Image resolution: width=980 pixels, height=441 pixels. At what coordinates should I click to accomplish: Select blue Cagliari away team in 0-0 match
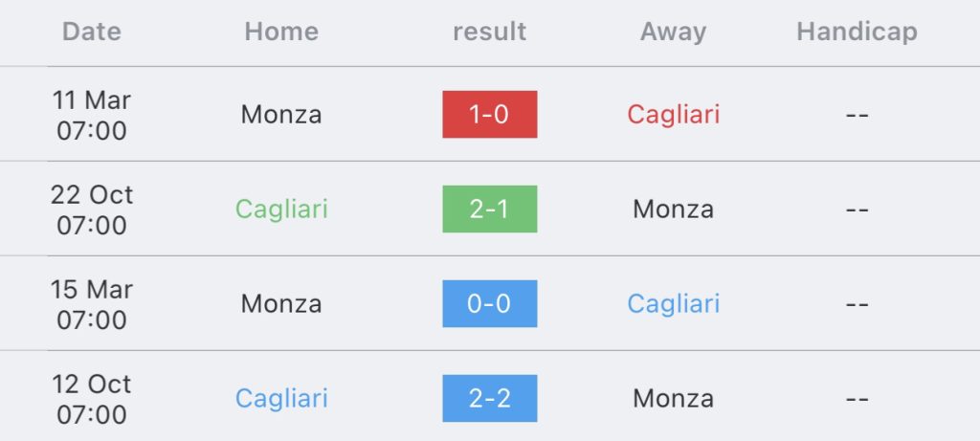673,304
